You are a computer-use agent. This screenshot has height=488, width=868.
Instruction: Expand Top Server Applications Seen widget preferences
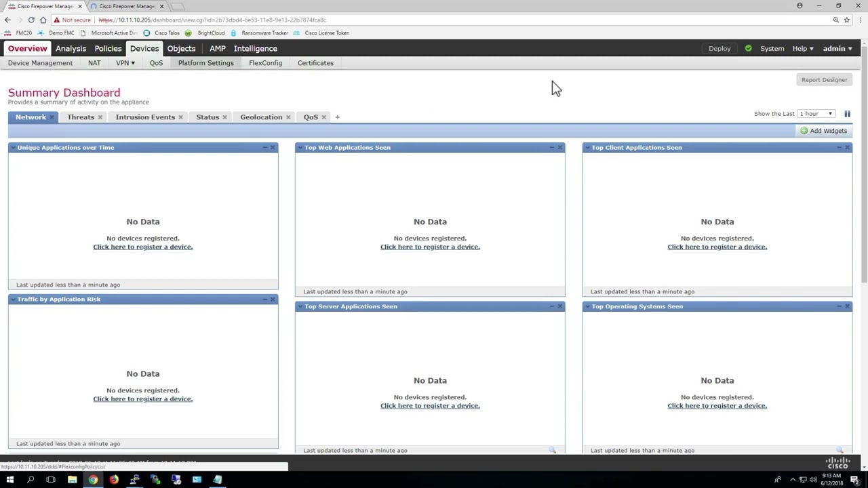(300, 306)
